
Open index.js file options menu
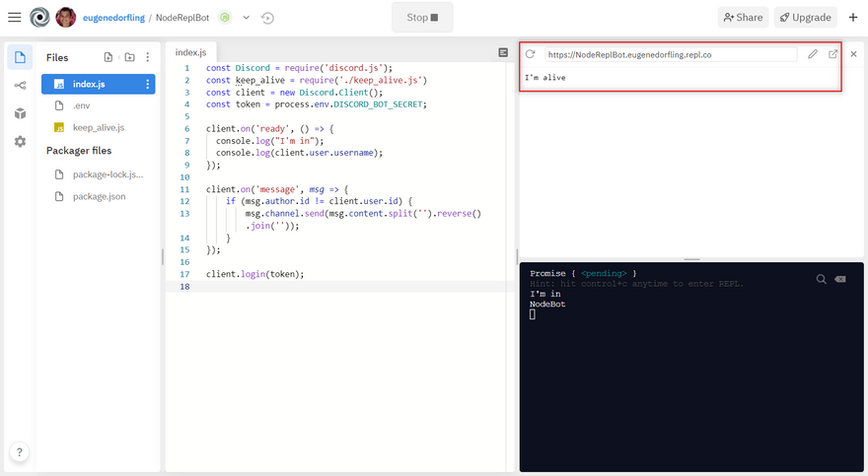(x=148, y=85)
